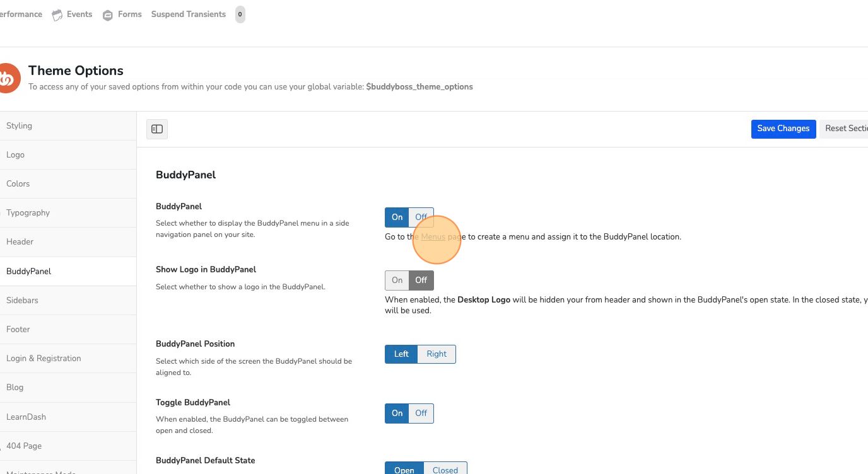Open Forms in the admin bar
Screen dimensions: 868x474
click(x=130, y=14)
